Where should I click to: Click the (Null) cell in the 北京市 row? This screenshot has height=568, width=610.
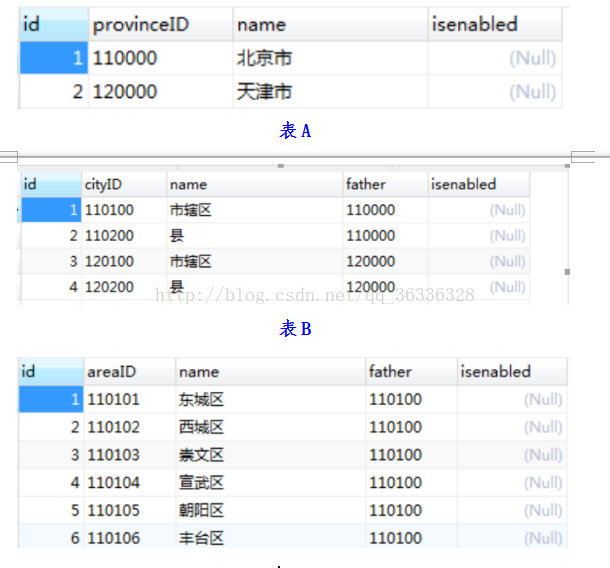[495, 58]
